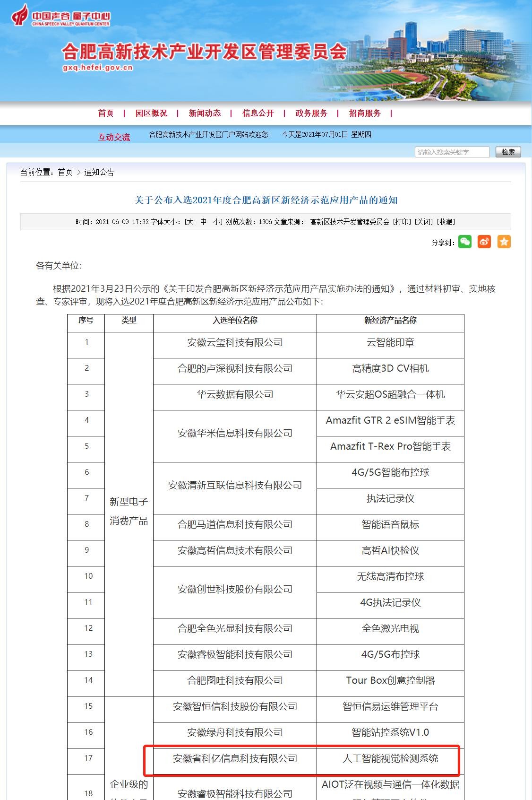Set font size to 大
Screen dimensions: 532x800
tap(189, 222)
